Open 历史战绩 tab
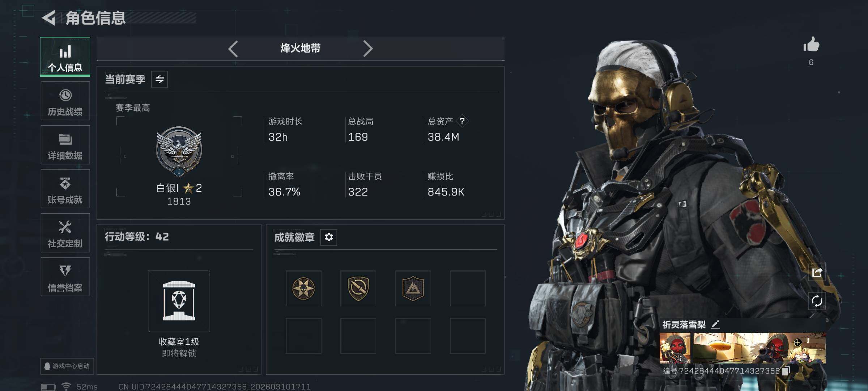 coord(65,101)
